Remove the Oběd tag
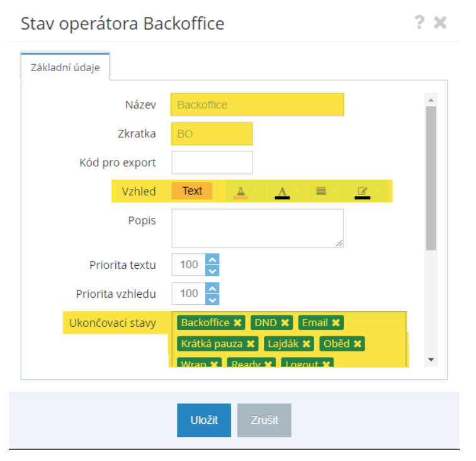 (x=358, y=344)
